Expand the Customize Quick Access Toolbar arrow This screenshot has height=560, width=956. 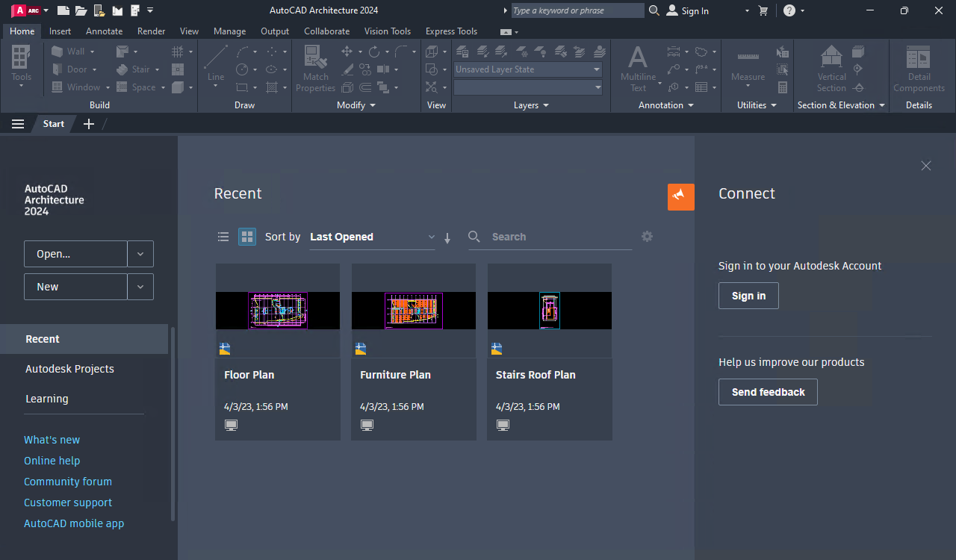coord(150,10)
